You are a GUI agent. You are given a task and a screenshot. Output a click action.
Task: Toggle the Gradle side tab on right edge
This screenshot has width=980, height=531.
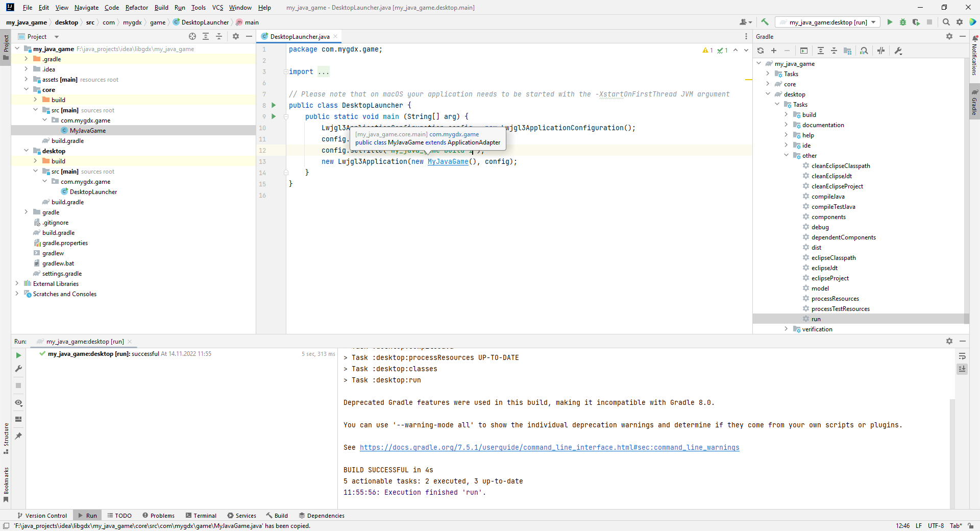pyautogui.click(x=974, y=101)
